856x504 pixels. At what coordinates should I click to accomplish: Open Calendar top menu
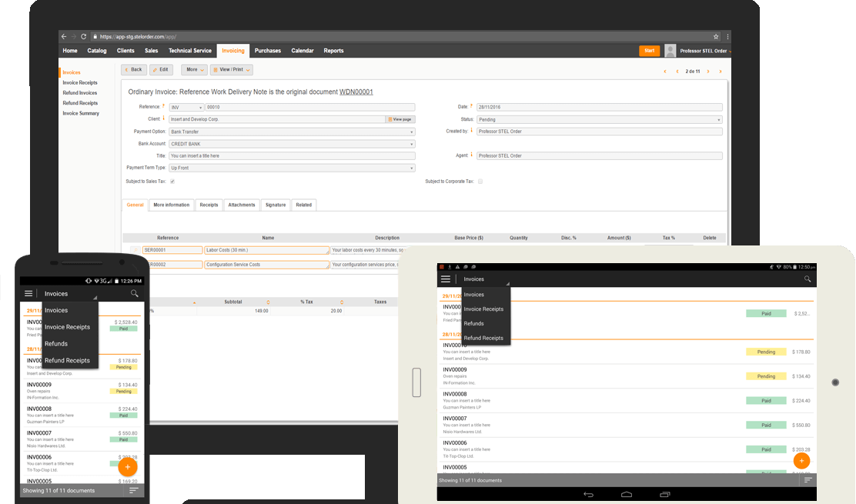pyautogui.click(x=303, y=51)
